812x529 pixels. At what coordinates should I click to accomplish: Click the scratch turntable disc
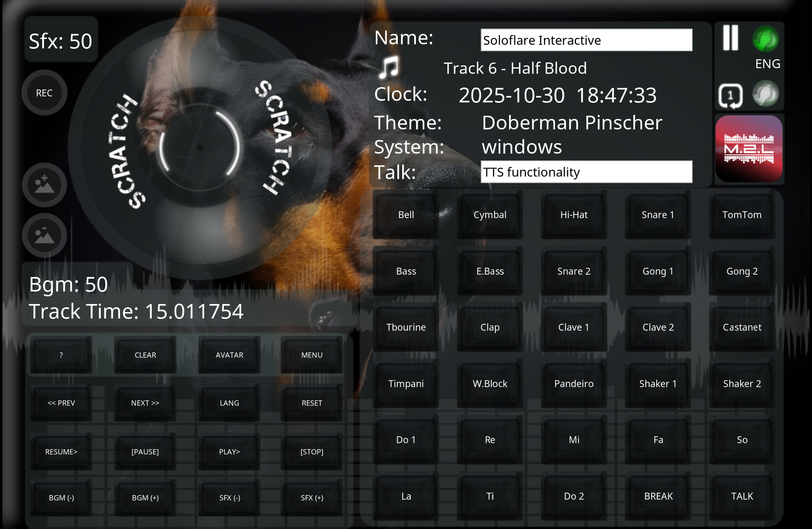200,147
